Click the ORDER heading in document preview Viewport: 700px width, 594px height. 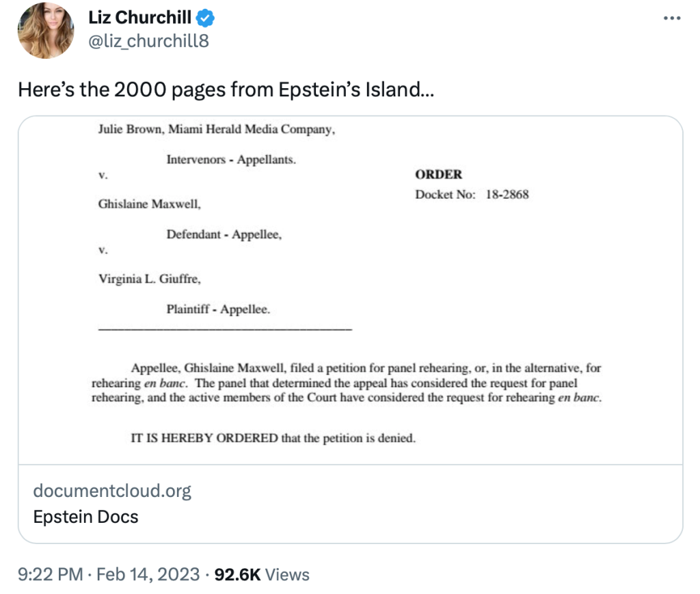(439, 174)
